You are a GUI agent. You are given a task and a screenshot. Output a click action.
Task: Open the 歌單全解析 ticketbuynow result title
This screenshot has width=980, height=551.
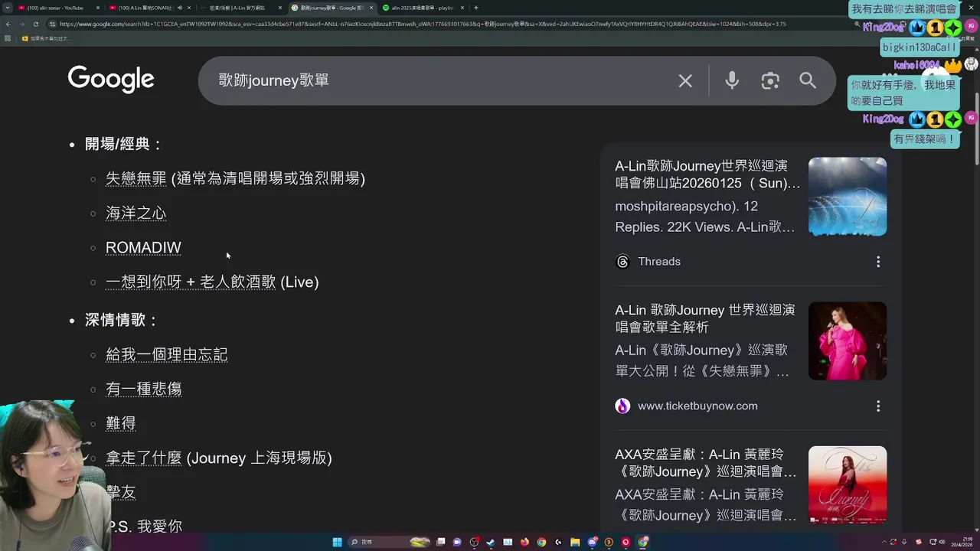pos(705,319)
